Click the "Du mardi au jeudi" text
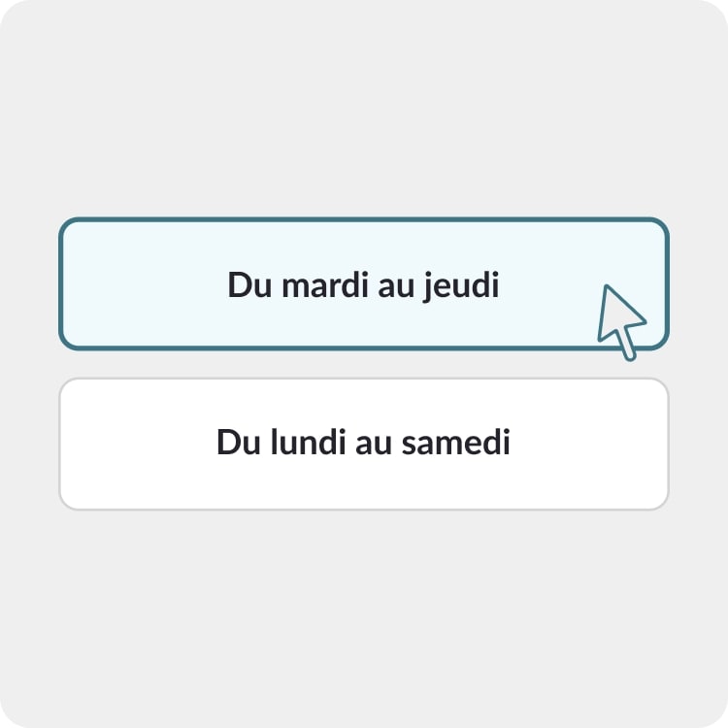The image size is (728, 728). click(x=363, y=285)
